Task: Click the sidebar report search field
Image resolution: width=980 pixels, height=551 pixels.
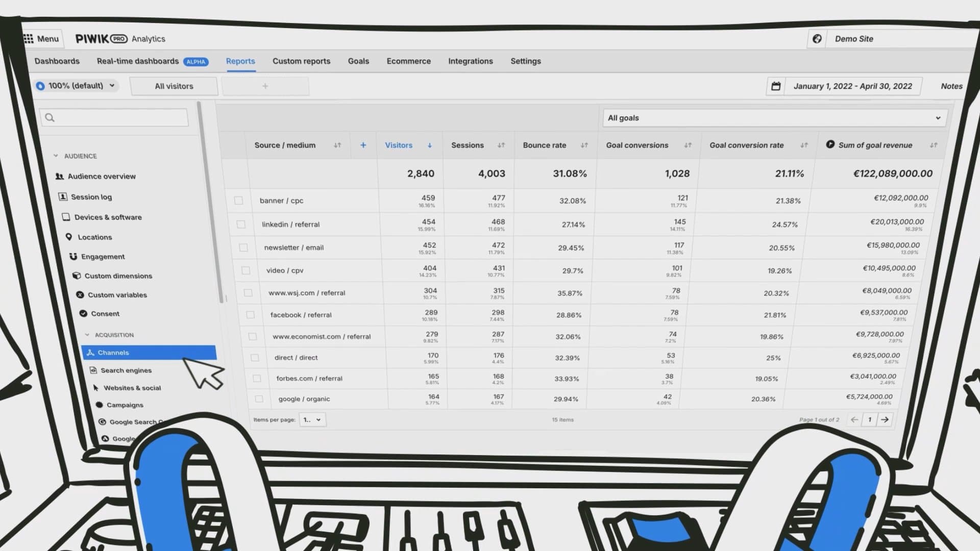Action: pos(115,118)
